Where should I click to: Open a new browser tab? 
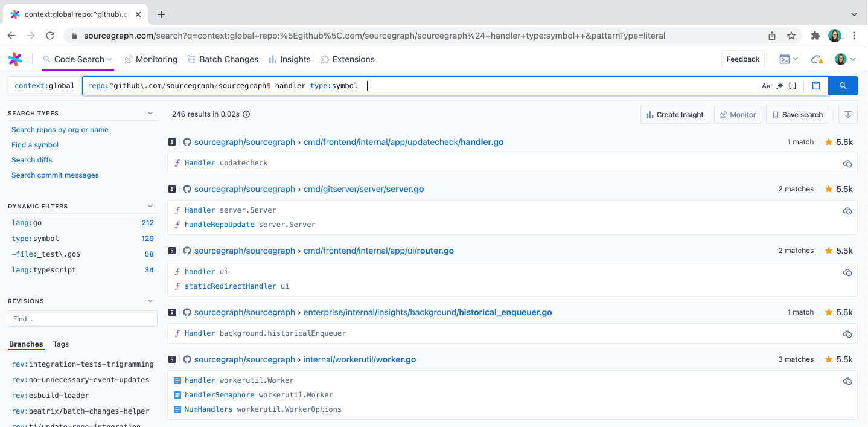[x=161, y=14]
